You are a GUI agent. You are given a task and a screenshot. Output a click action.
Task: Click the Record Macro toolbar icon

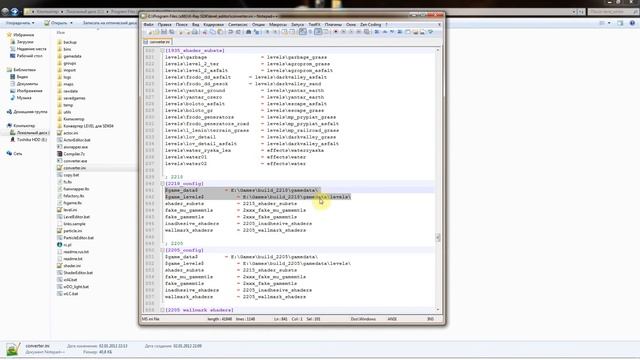[336, 32]
